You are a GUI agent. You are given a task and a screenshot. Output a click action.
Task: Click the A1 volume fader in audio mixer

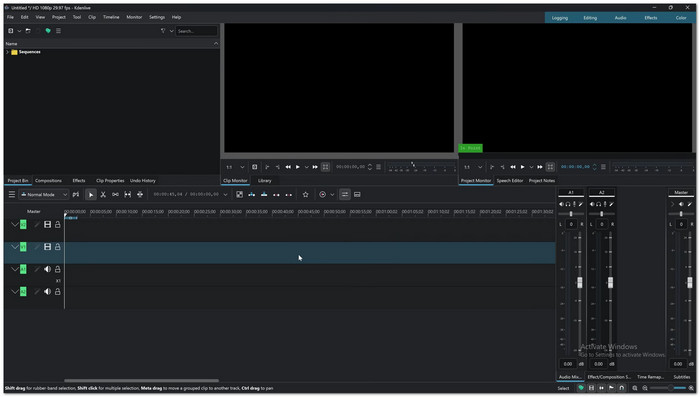pyautogui.click(x=580, y=282)
